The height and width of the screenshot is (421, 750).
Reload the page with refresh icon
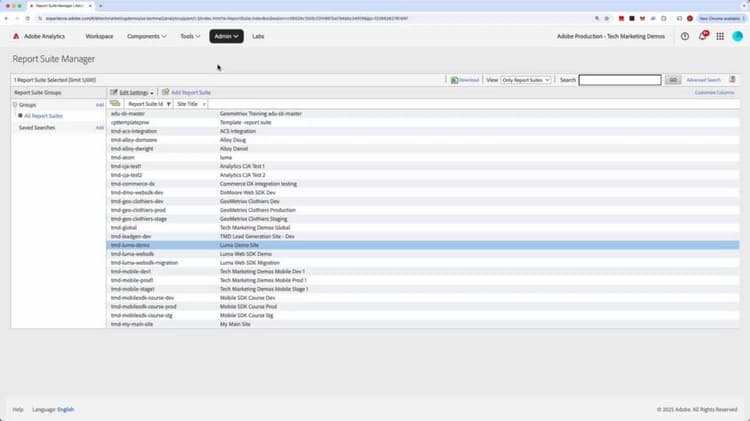27,18
